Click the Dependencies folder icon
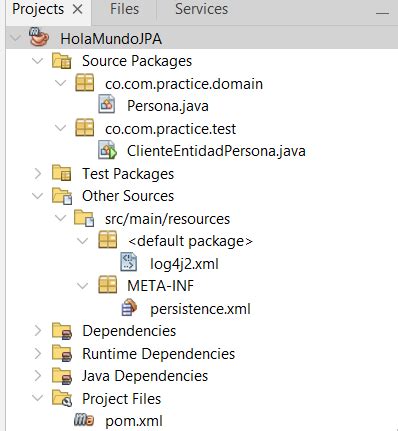This screenshot has width=398, height=431. point(62,331)
